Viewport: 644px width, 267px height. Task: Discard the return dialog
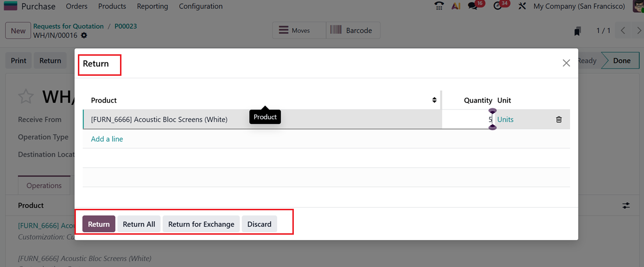pyautogui.click(x=259, y=224)
